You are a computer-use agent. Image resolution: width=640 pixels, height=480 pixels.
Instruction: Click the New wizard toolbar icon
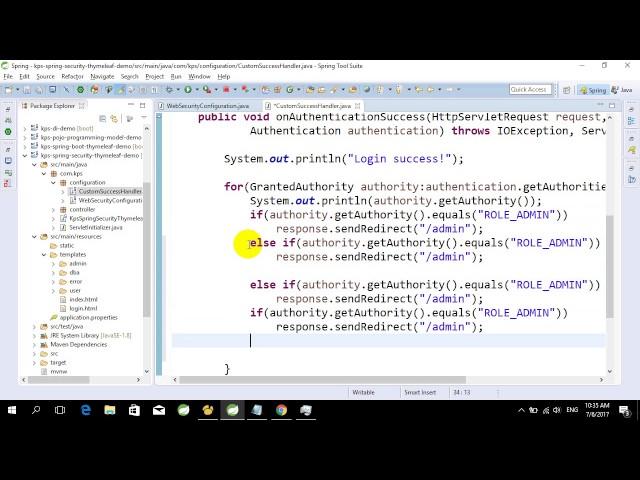9,89
